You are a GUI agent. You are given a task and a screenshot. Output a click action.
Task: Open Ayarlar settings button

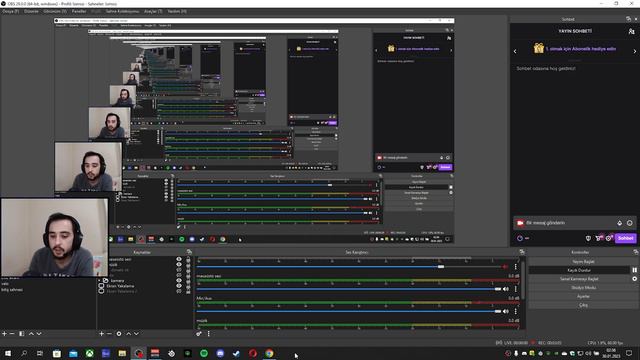pos(583,296)
